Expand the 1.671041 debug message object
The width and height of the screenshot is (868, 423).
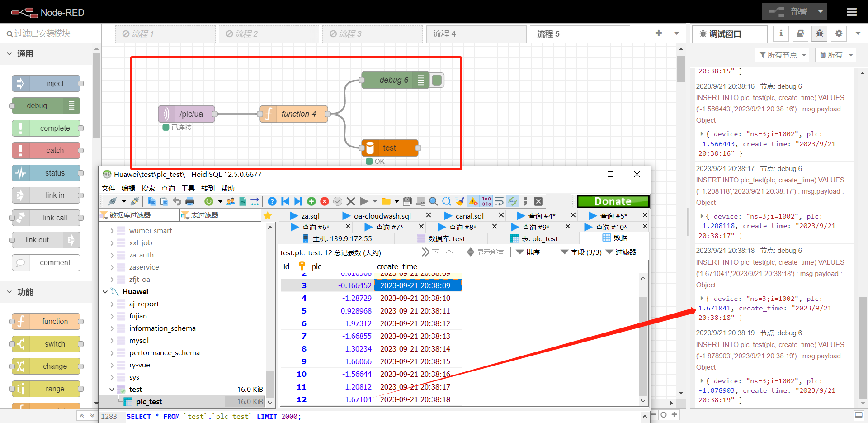click(x=702, y=299)
